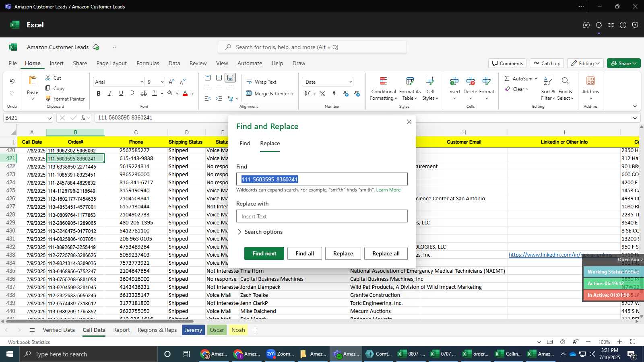Click the Replace all button
This screenshot has height=362, width=644.
coord(386,253)
